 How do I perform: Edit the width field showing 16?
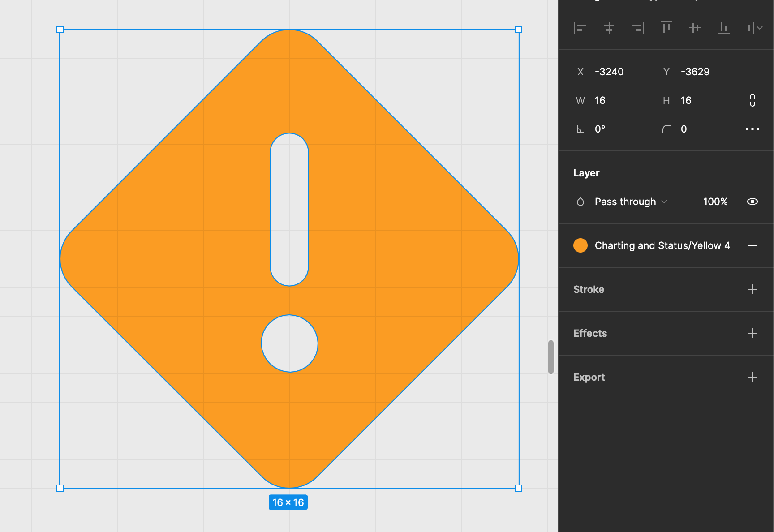point(600,100)
